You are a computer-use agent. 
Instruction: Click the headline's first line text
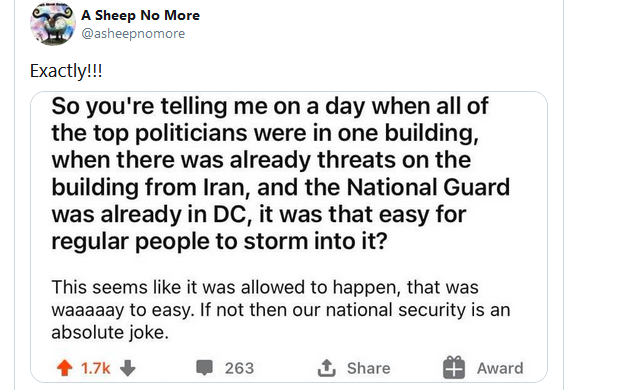tap(270, 106)
